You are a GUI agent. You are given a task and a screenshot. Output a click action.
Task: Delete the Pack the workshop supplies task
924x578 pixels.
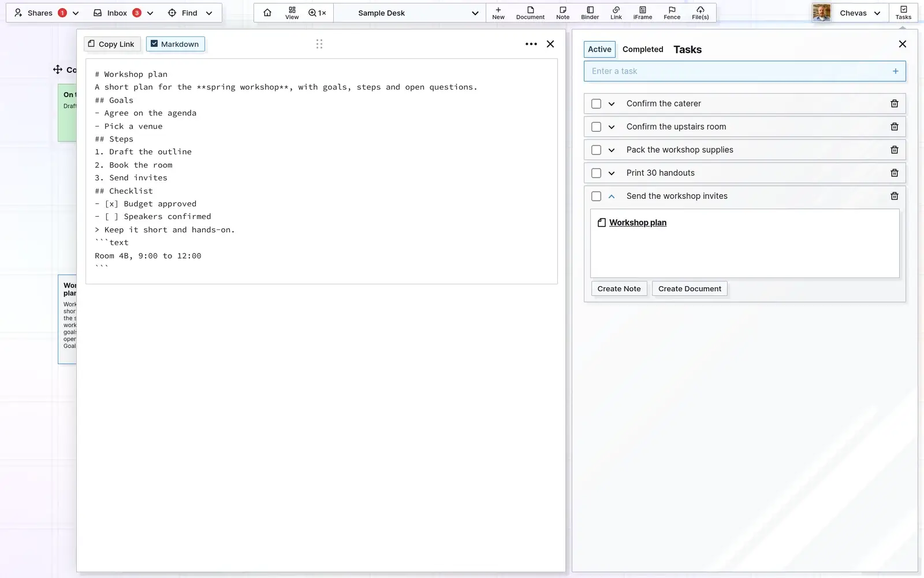tap(895, 150)
